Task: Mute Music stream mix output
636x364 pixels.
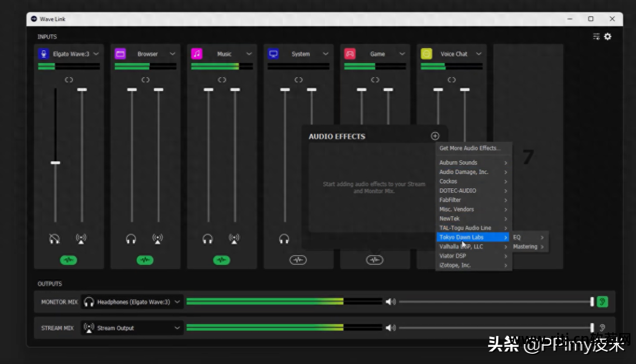Action: click(234, 239)
